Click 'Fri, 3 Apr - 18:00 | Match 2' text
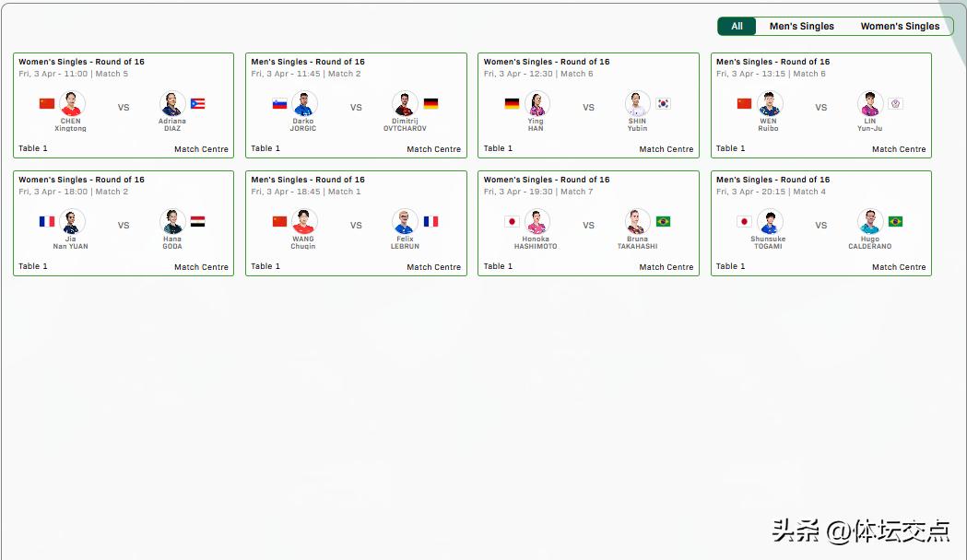This screenshot has height=560, width=967. coord(74,192)
